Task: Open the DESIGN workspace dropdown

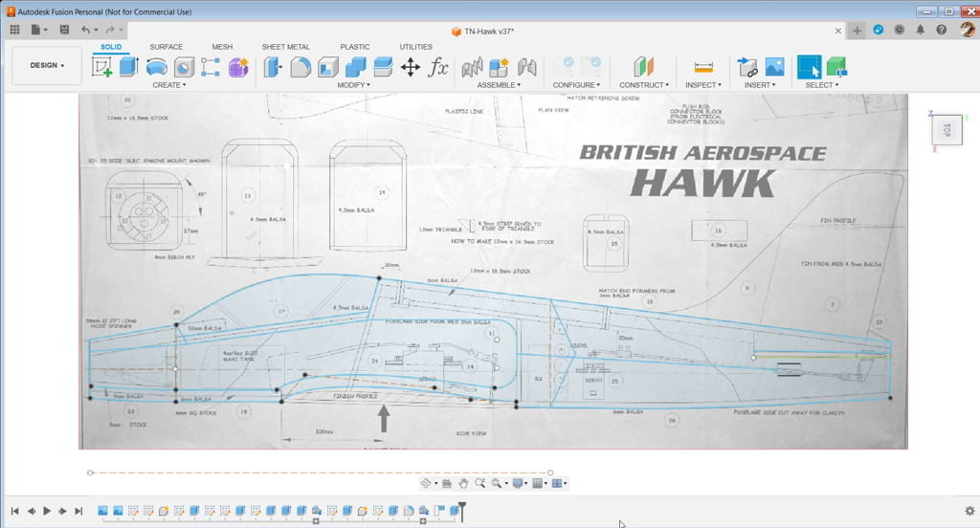Action: pyautogui.click(x=47, y=65)
